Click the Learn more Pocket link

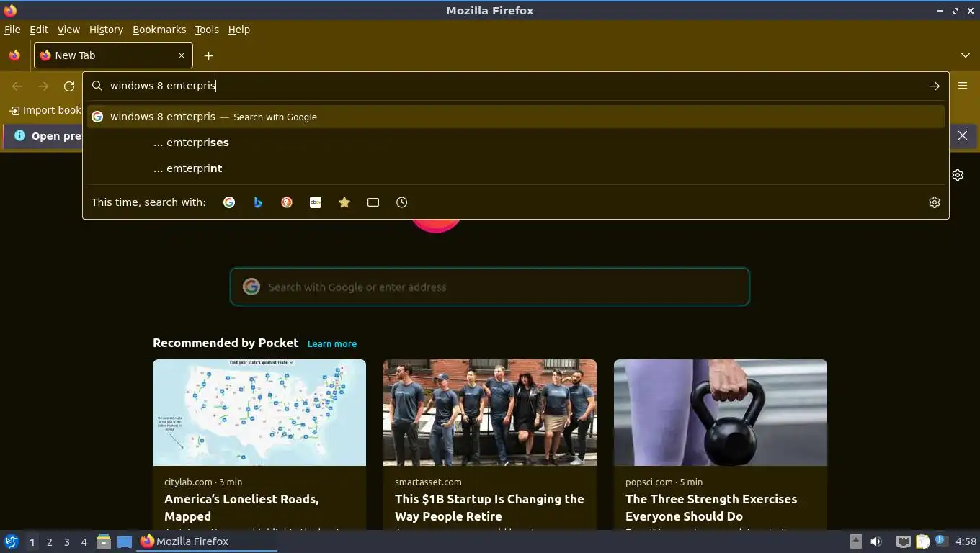[x=332, y=343]
